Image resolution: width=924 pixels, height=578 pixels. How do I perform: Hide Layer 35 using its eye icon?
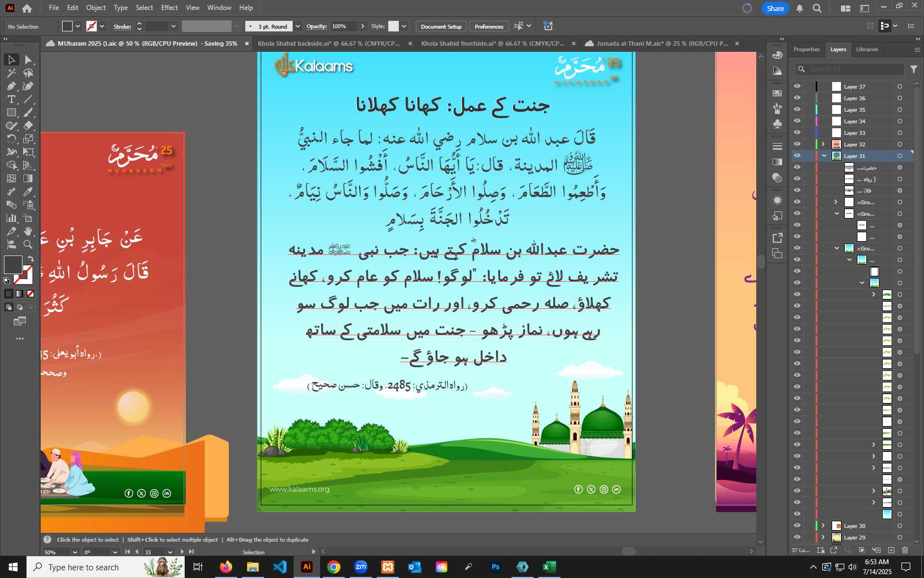pos(797,110)
